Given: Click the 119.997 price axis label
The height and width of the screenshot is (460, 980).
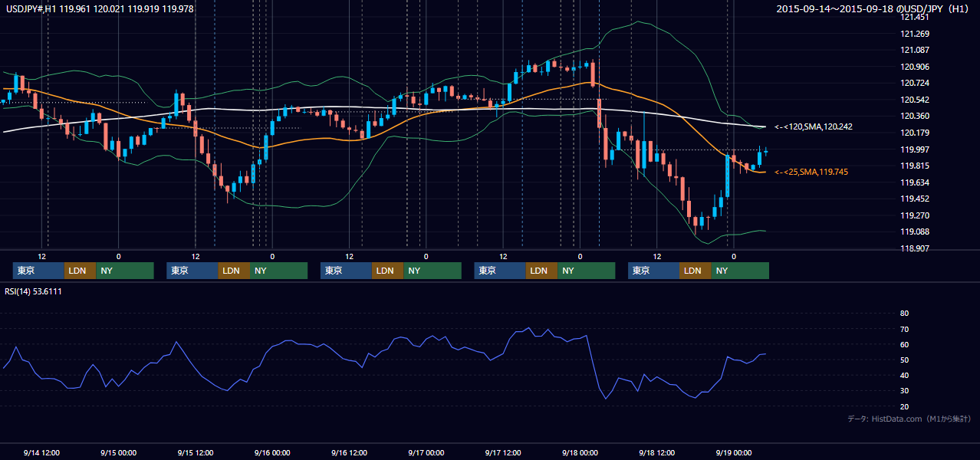Looking at the screenshot, I should coord(915,149).
